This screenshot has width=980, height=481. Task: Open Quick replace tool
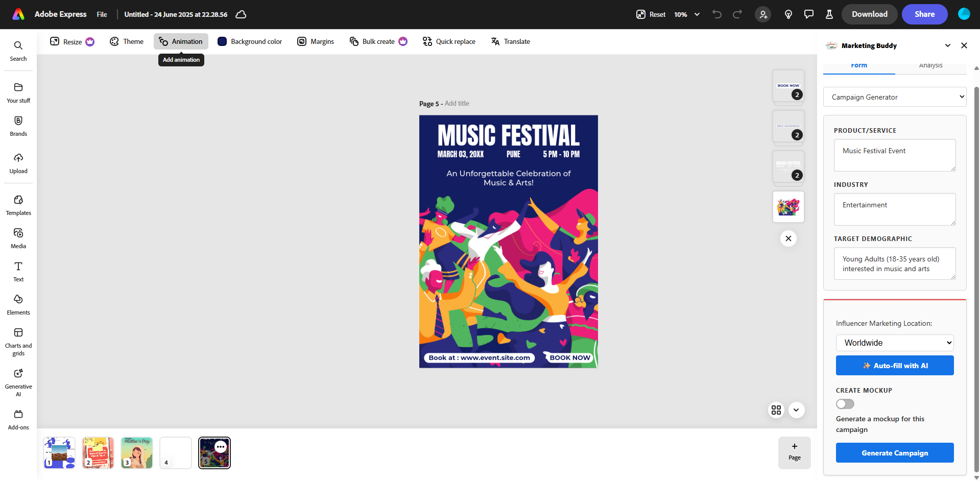pos(449,41)
